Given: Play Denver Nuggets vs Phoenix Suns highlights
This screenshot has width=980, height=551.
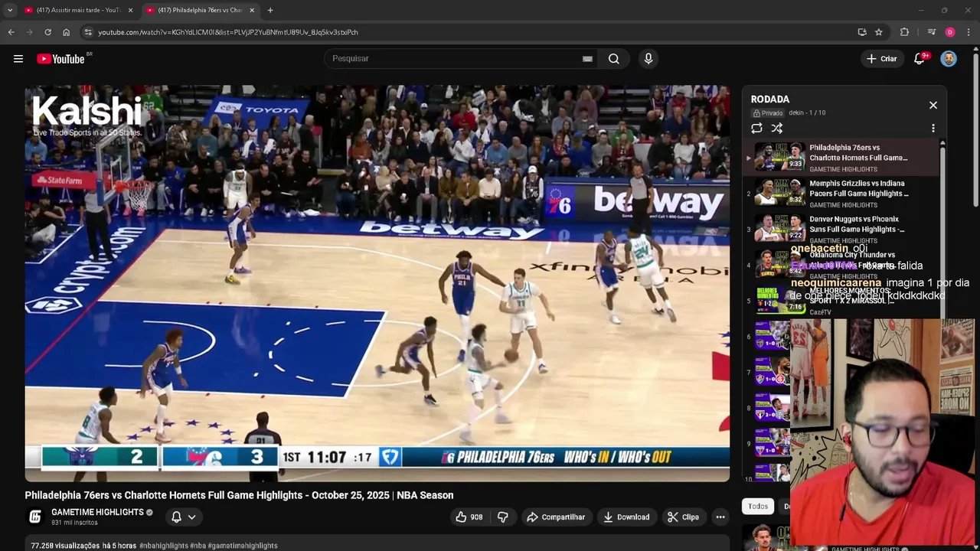Looking at the screenshot, I should point(841,230).
